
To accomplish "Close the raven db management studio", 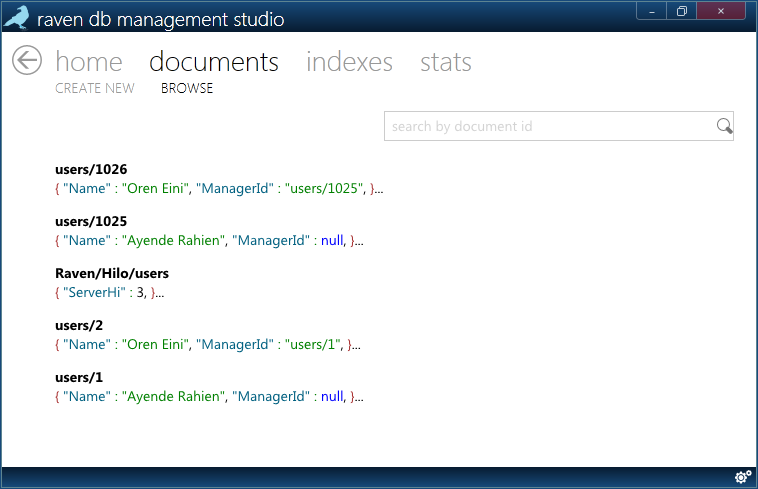I will click(x=721, y=11).
